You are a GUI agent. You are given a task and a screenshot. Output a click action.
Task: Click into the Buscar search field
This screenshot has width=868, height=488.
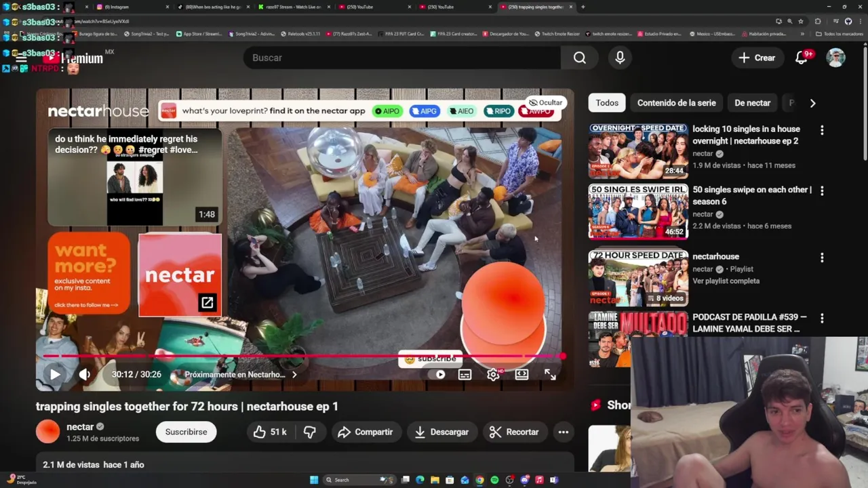click(x=402, y=58)
